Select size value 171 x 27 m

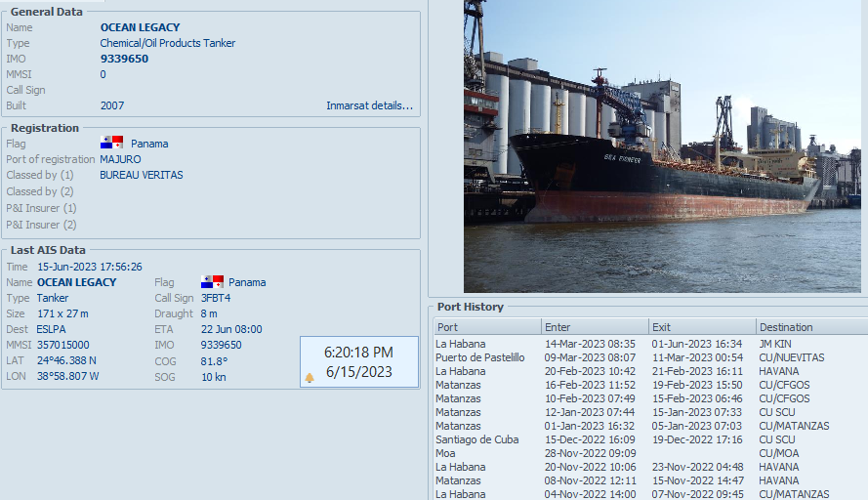click(62, 313)
